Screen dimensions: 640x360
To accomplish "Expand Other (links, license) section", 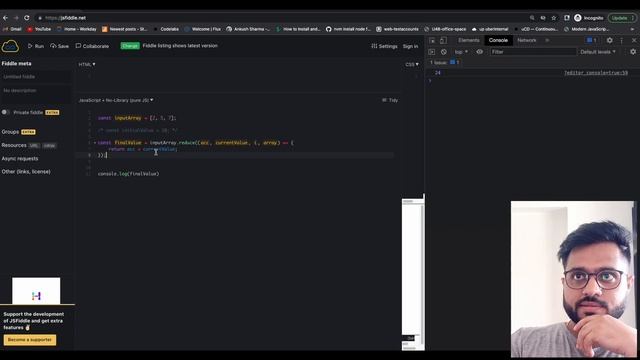I will click(26, 172).
